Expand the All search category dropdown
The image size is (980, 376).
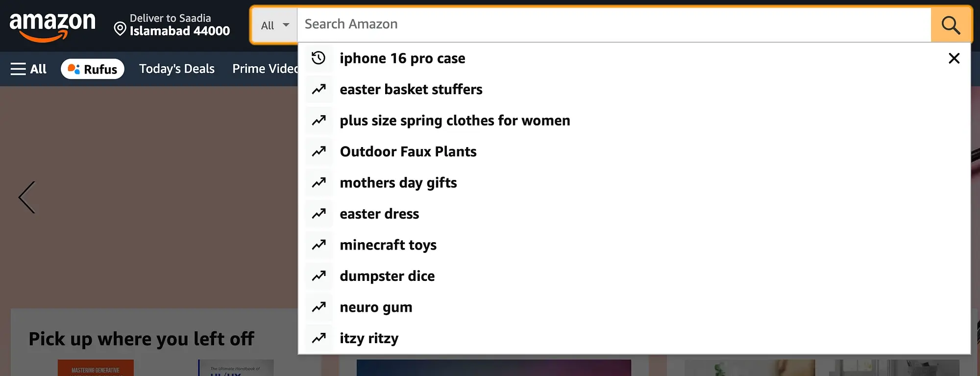(274, 25)
